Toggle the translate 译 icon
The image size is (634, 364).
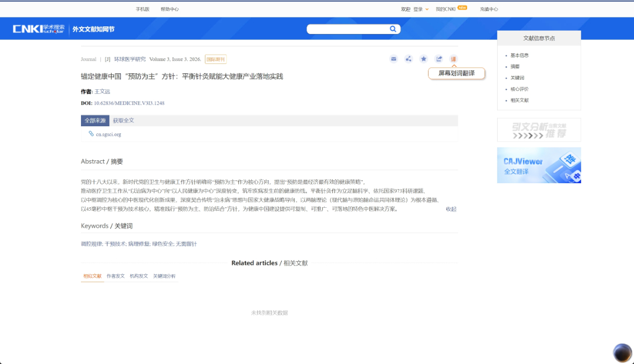pos(453,59)
